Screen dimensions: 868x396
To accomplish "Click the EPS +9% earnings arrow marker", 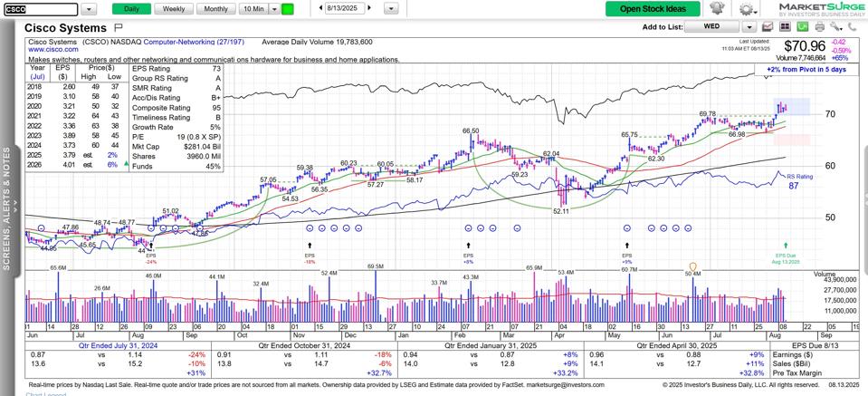I will point(626,245).
